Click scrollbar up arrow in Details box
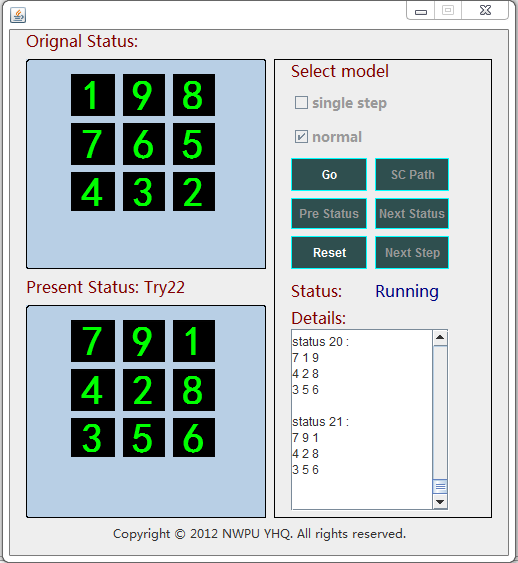This screenshot has height=563, width=518. point(440,338)
